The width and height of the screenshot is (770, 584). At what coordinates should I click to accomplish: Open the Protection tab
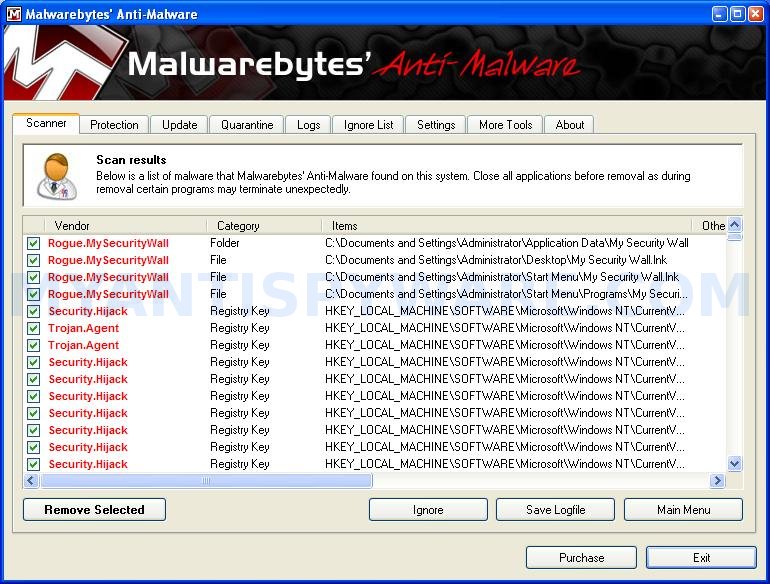coord(114,125)
